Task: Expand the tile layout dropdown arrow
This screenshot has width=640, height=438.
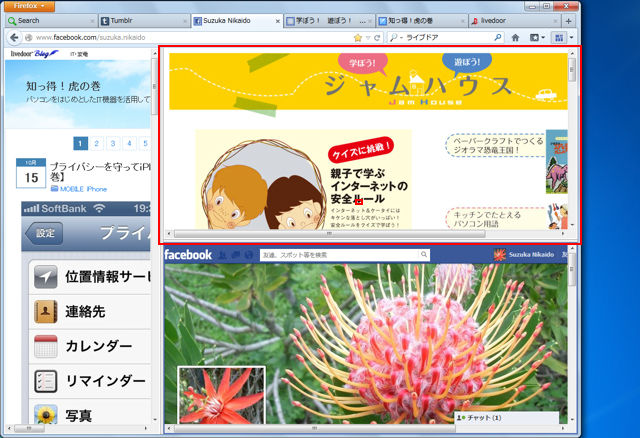Action: (572, 38)
